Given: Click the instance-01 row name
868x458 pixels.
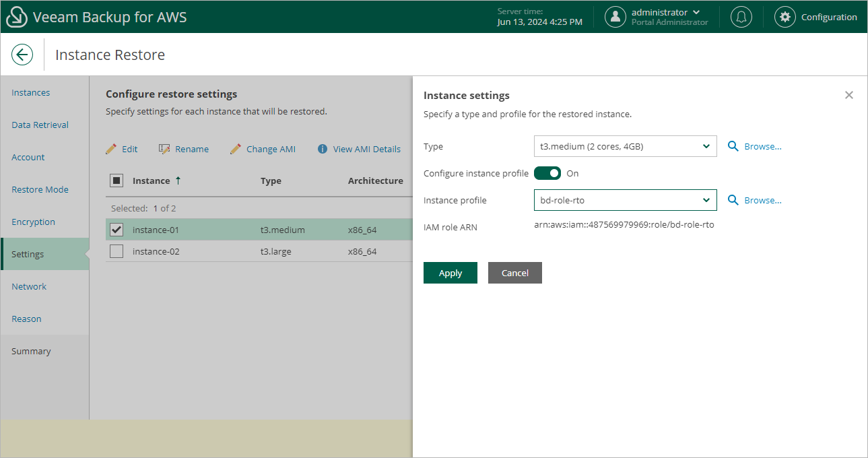Looking at the screenshot, I should (x=156, y=230).
